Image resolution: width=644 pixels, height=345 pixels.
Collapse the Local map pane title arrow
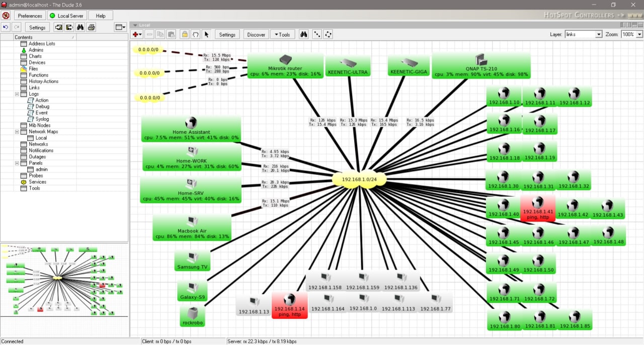(x=134, y=25)
